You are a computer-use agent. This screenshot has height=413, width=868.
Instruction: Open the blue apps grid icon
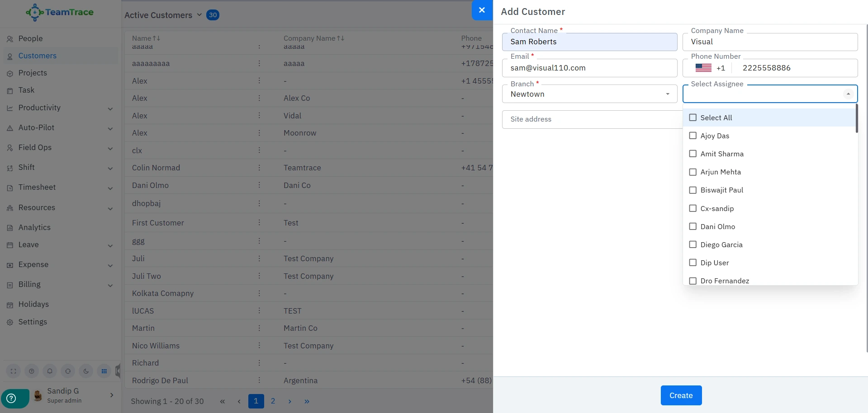coord(104,371)
